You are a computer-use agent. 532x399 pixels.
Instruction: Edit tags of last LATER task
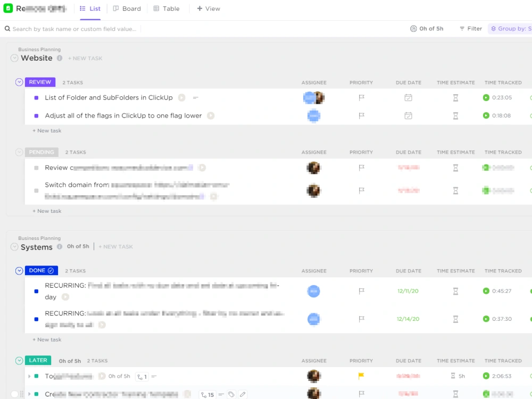231,395
